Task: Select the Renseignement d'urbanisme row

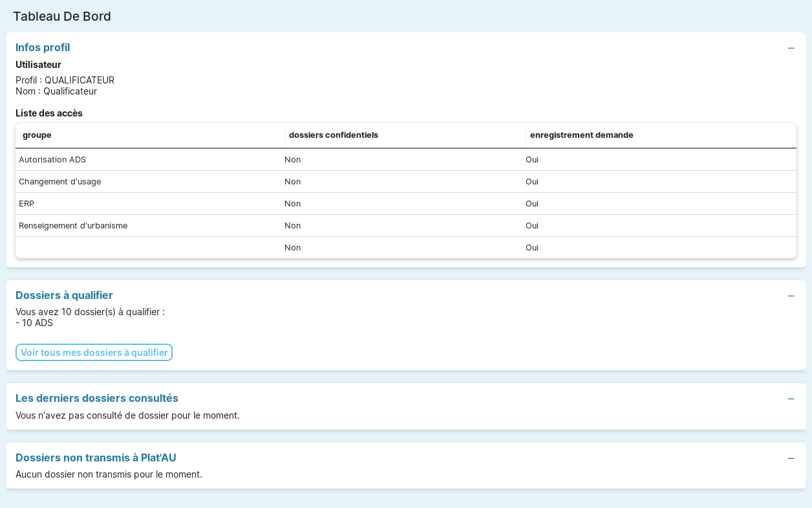Action: pos(73,226)
